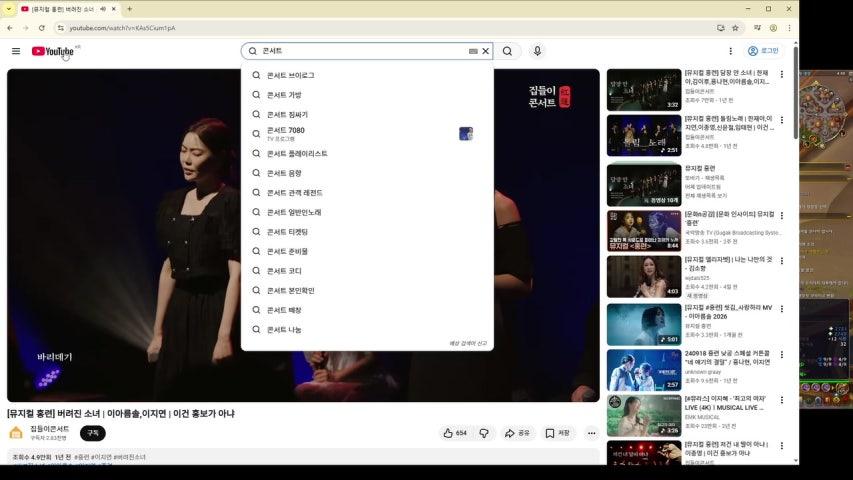Start voice search with microphone icon

[x=537, y=51]
